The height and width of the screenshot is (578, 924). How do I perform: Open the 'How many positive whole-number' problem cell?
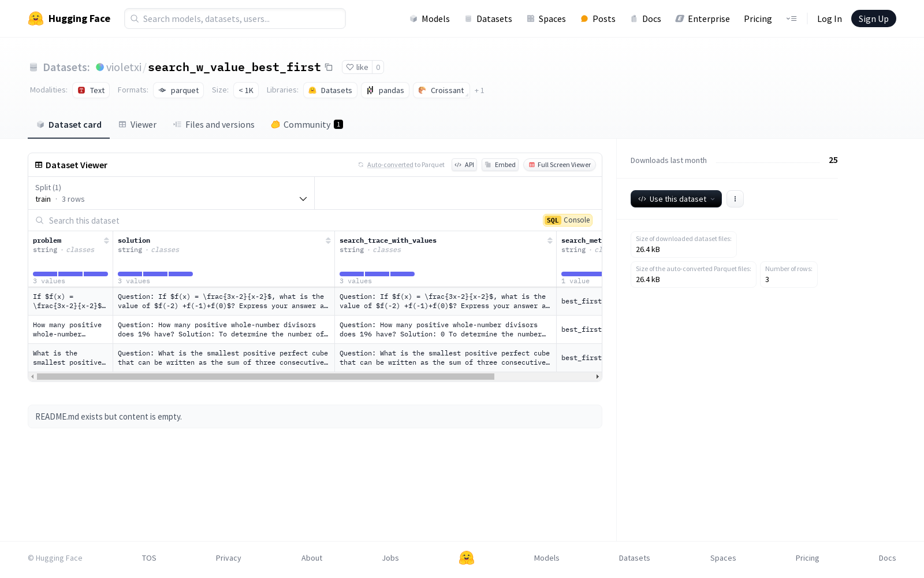pos(70,329)
